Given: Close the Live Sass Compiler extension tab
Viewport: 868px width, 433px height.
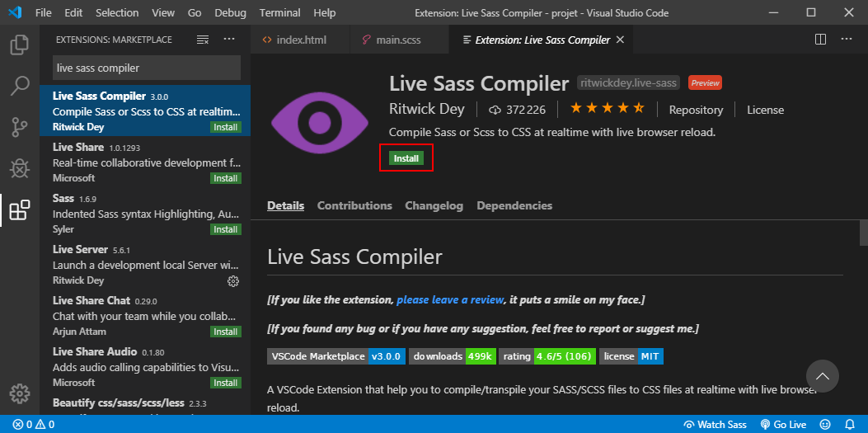Looking at the screenshot, I should [x=620, y=40].
